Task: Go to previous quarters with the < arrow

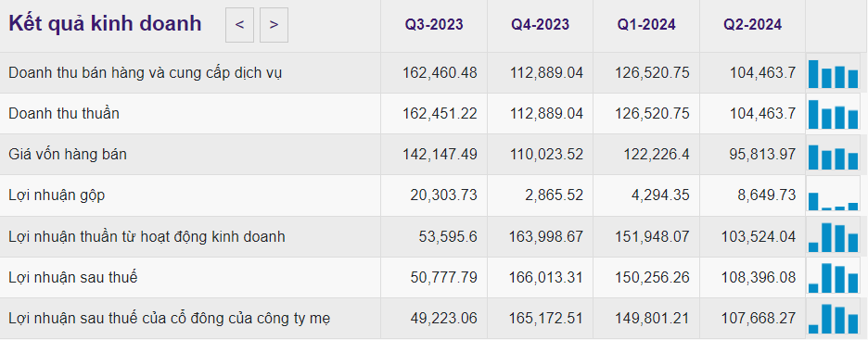Action: coord(239,25)
